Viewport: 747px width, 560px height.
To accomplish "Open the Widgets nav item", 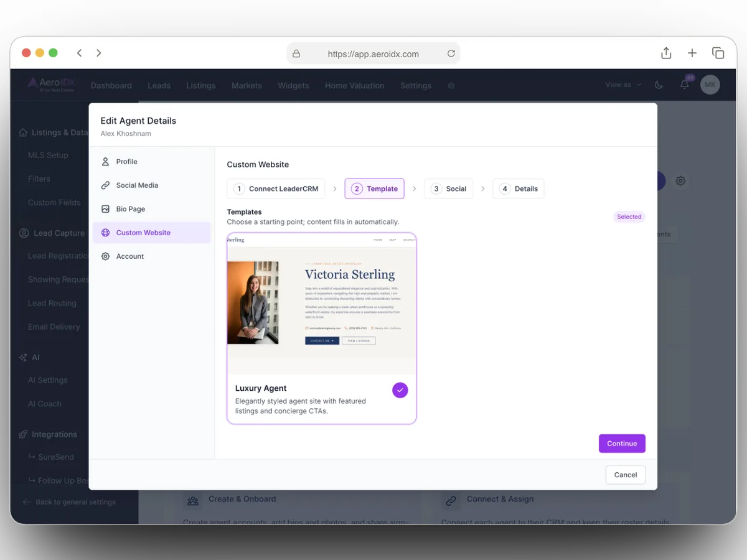I will point(293,86).
